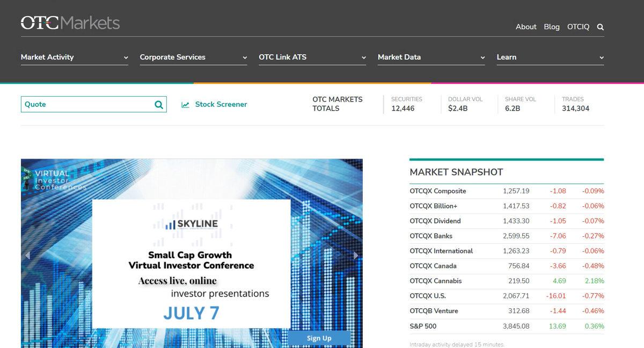This screenshot has width=644, height=348.
Task: Click the trades count 314,304
Action: (x=575, y=108)
